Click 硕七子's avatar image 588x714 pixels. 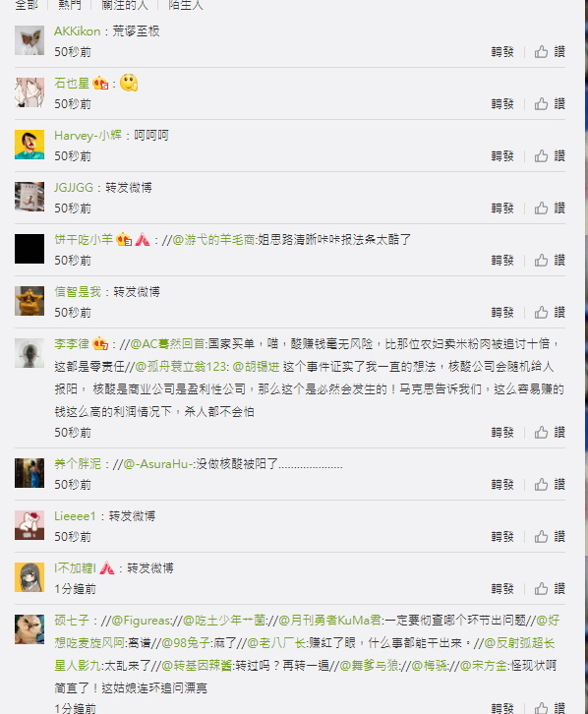click(29, 629)
